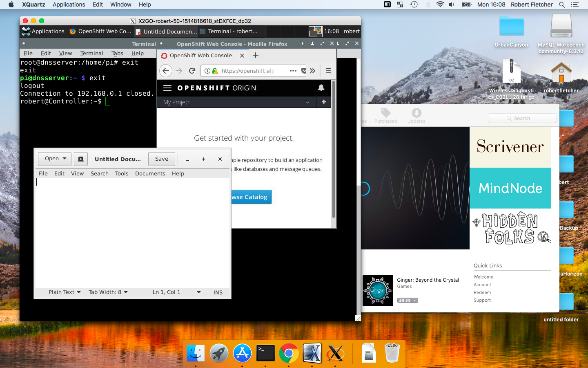Open macOS Spotlight search icon
The image size is (588, 368).
[x=562, y=4]
